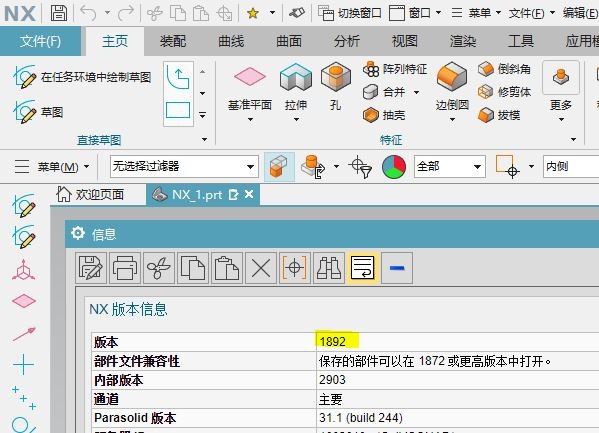Click the gear icon in 信息 window title
The image size is (599, 433).
pyautogui.click(x=78, y=233)
